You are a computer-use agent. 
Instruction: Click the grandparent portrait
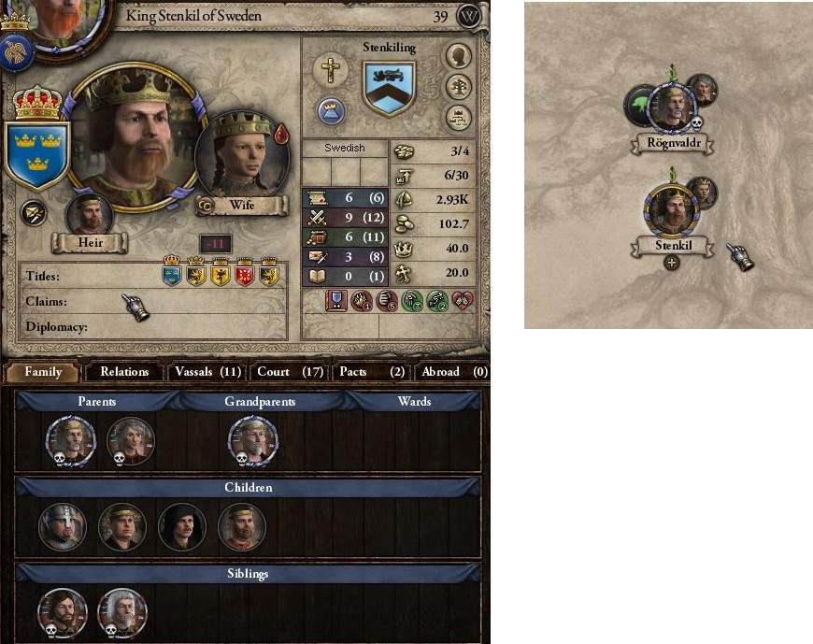pos(253,441)
